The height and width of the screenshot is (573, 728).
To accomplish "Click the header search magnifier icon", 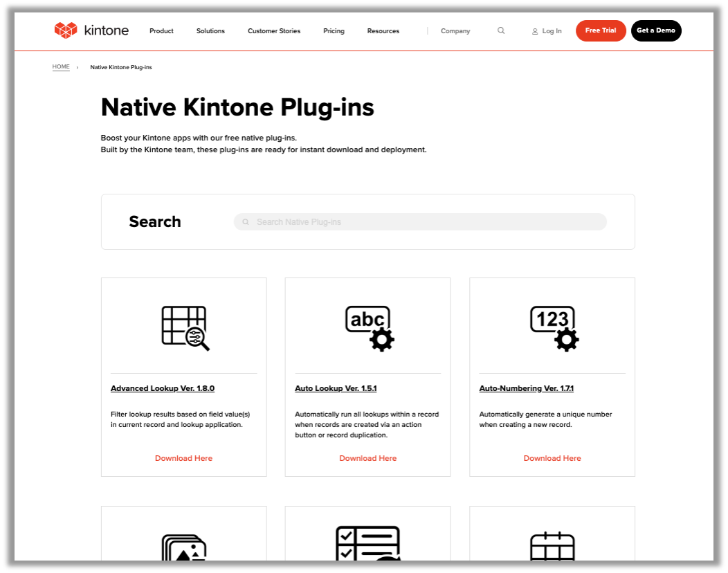I will (501, 30).
